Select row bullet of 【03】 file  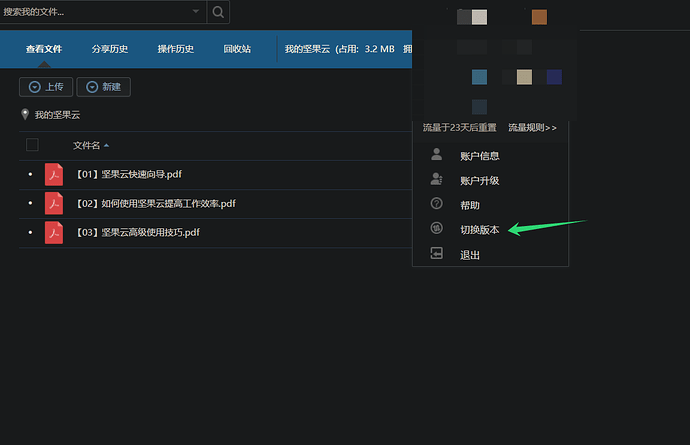point(30,232)
